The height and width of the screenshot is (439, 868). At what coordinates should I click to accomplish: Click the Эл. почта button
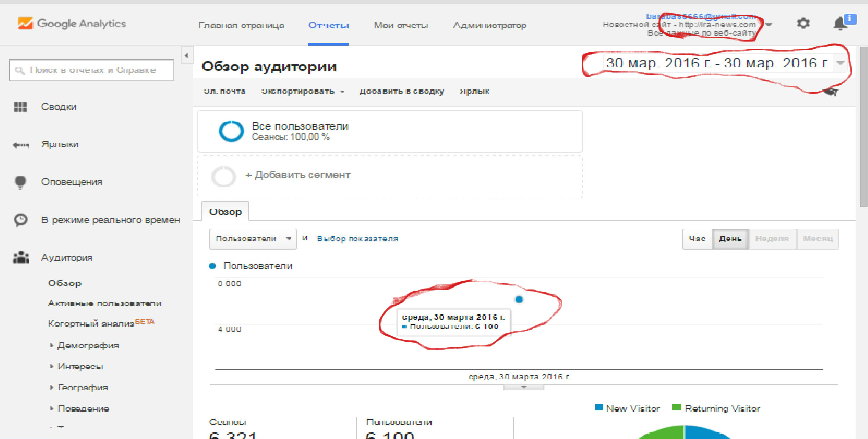224,92
